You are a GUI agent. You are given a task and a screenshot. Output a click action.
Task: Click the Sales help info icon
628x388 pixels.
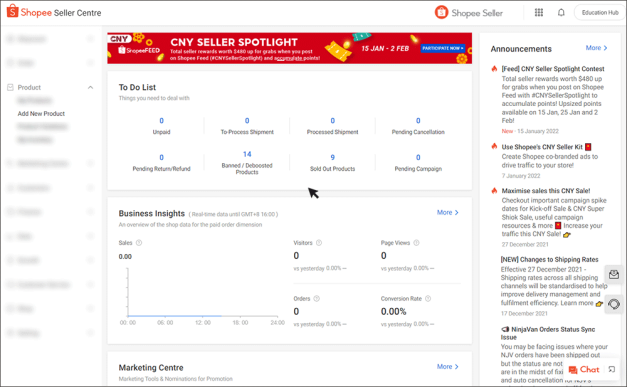pyautogui.click(x=139, y=243)
